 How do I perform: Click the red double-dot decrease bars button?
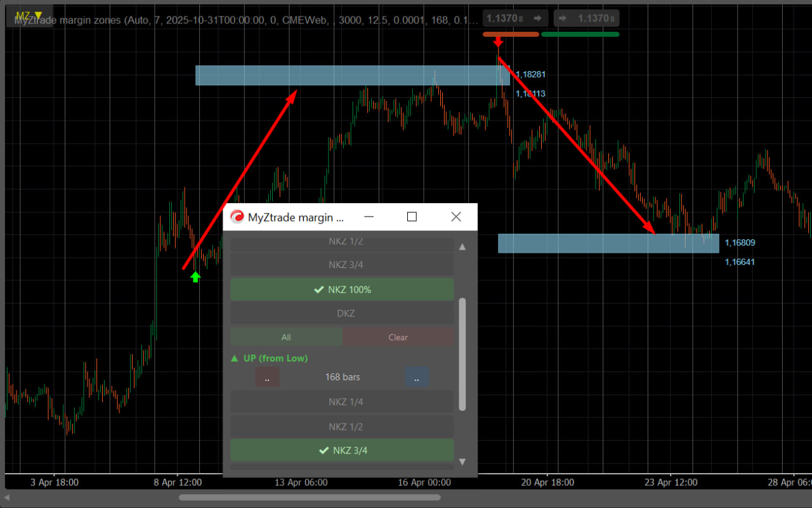(267, 377)
